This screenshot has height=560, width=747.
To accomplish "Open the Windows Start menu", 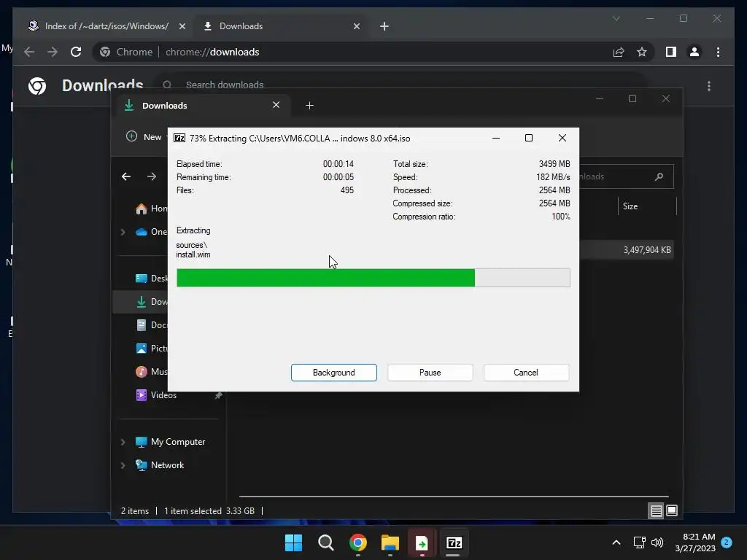I will click(x=293, y=542).
